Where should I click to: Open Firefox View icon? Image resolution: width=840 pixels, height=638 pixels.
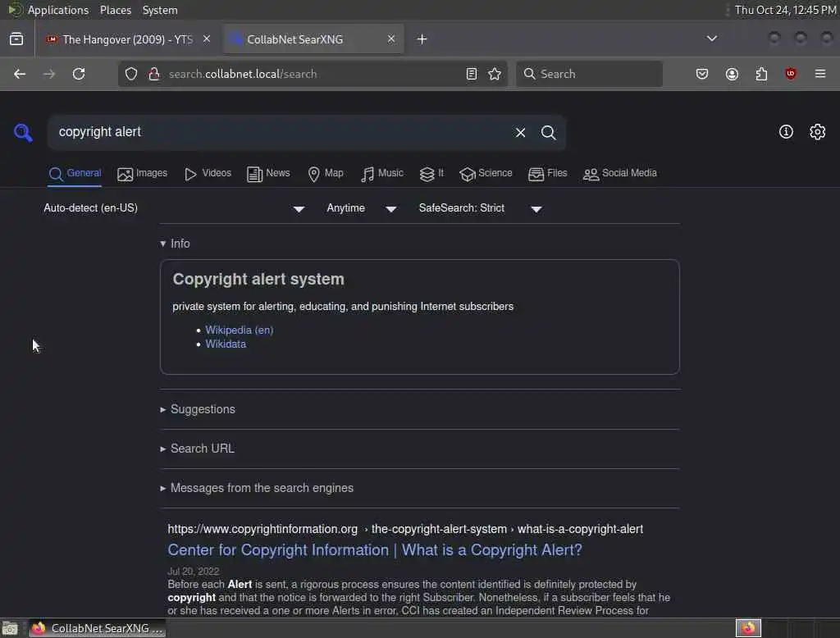click(x=16, y=39)
